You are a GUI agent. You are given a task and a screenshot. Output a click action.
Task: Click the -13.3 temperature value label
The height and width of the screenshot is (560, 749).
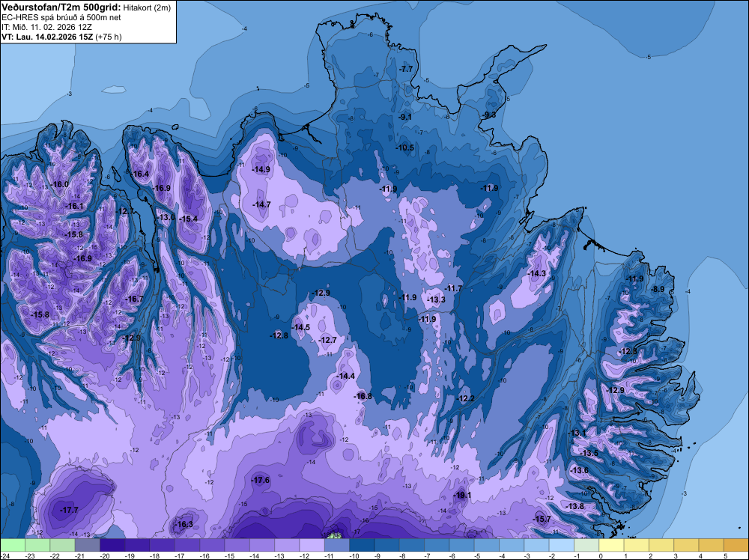[436, 299]
